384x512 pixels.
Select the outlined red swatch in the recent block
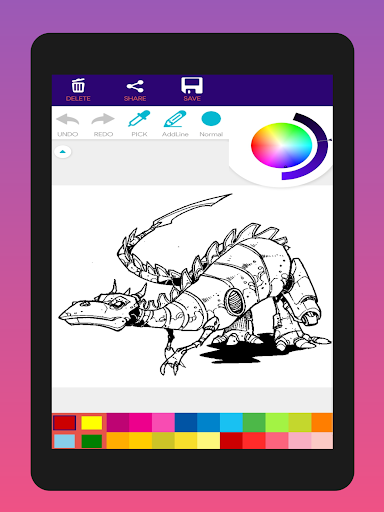65,423
